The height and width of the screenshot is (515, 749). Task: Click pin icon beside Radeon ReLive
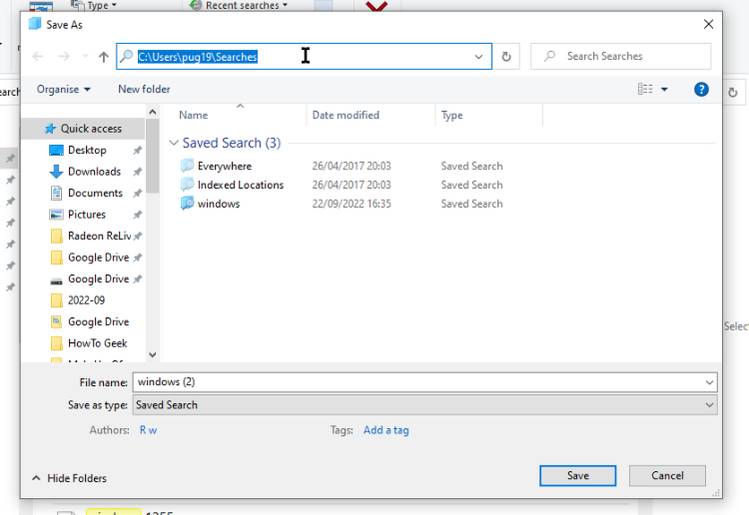(x=138, y=236)
